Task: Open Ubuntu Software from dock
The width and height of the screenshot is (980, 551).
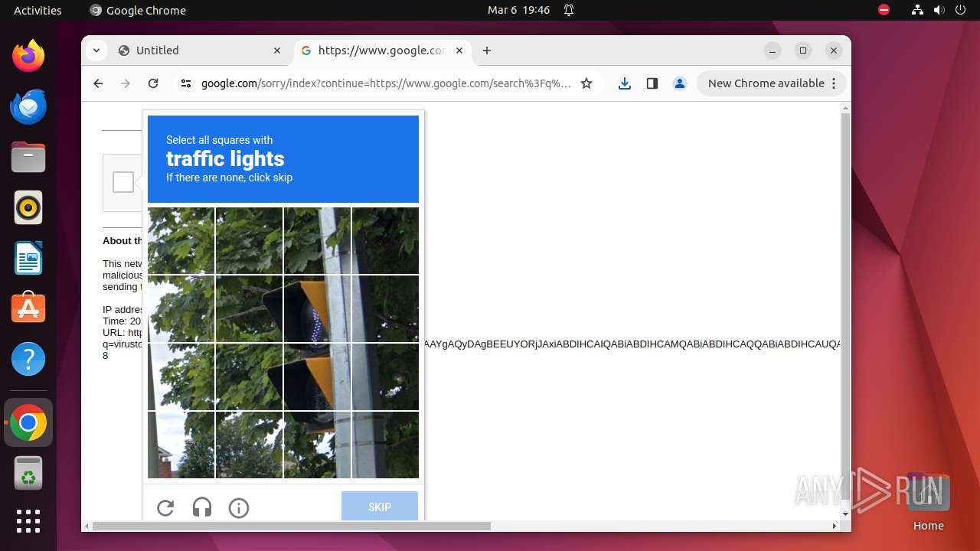Action: (x=28, y=308)
